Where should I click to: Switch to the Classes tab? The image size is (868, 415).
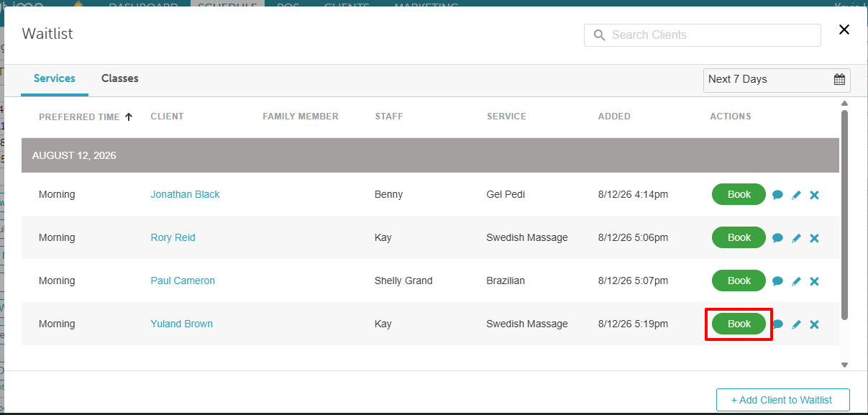point(120,78)
